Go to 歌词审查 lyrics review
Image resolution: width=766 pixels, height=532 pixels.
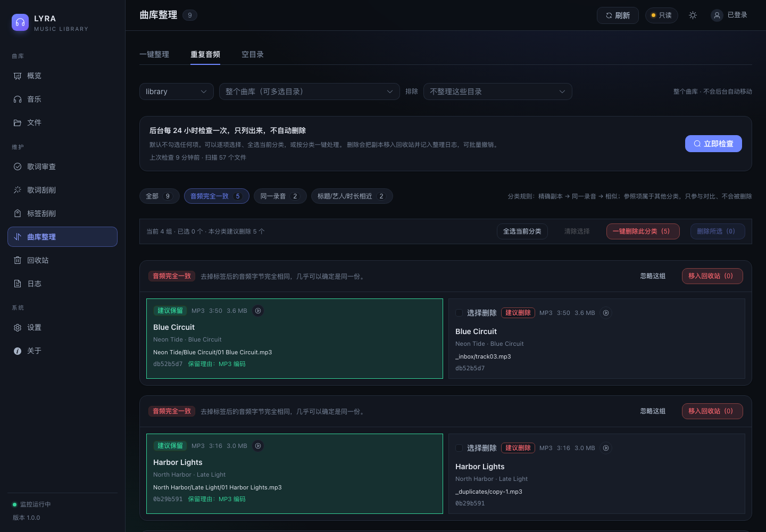tap(62, 167)
